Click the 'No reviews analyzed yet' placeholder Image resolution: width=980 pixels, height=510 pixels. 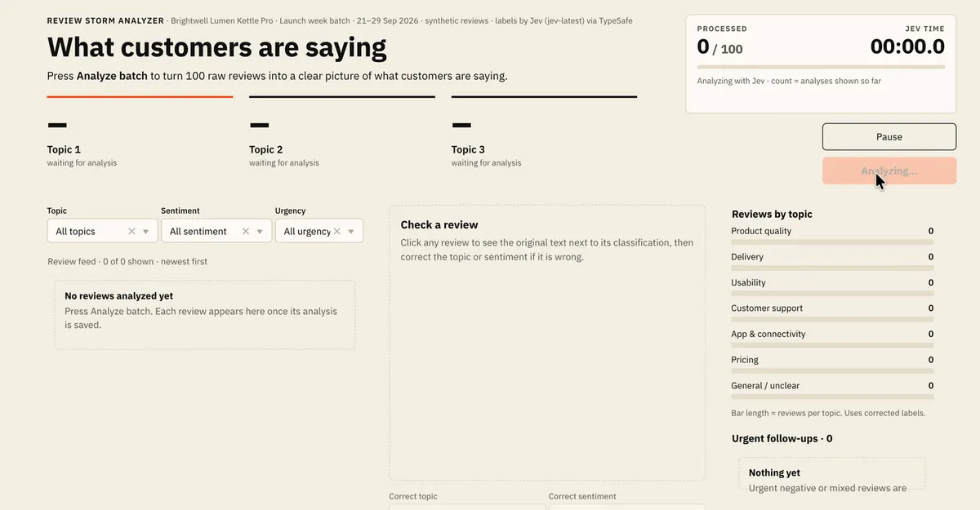click(x=205, y=315)
